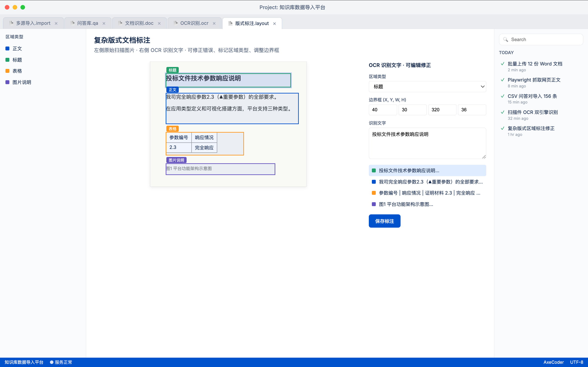Screen dimensions: 588x367
Task: Close the 多源导入.import tab
Action: 56,23
